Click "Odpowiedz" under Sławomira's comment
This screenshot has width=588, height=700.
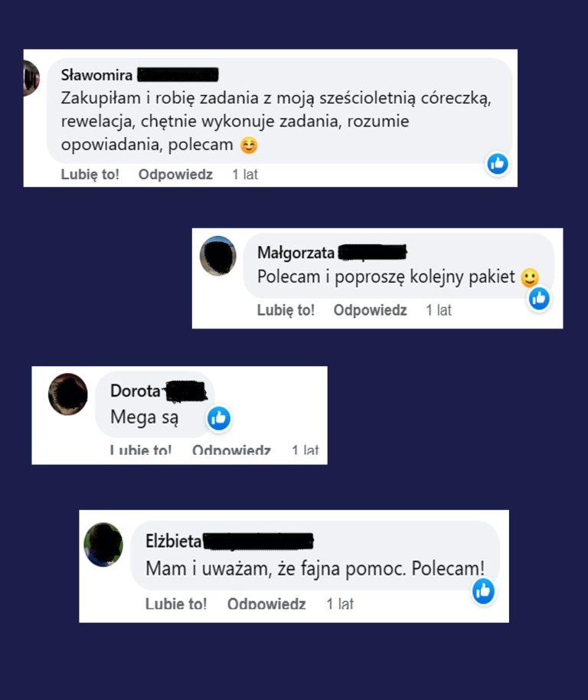pos(175,175)
